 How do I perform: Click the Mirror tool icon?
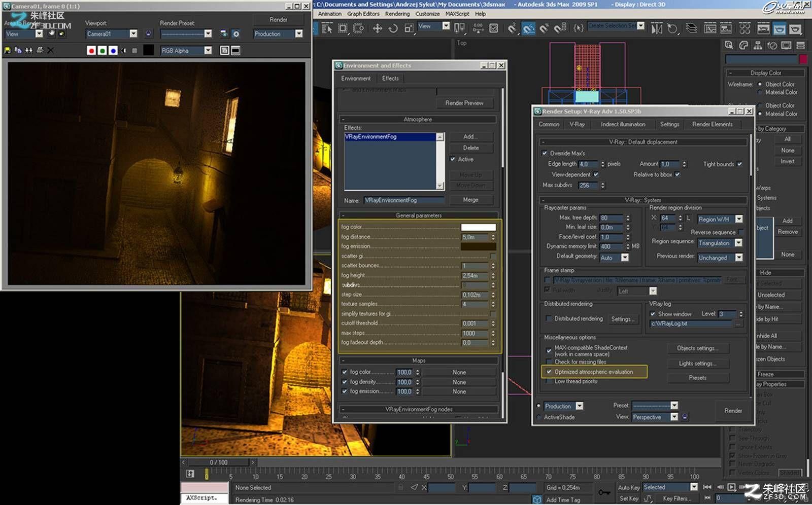coord(657,28)
